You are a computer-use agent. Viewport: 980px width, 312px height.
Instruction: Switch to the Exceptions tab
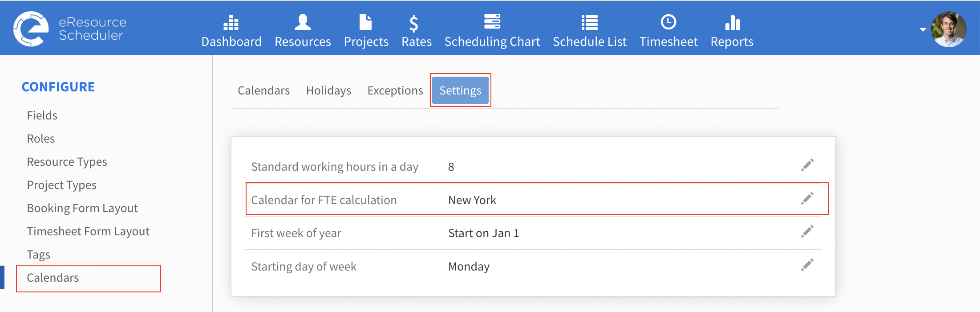395,90
